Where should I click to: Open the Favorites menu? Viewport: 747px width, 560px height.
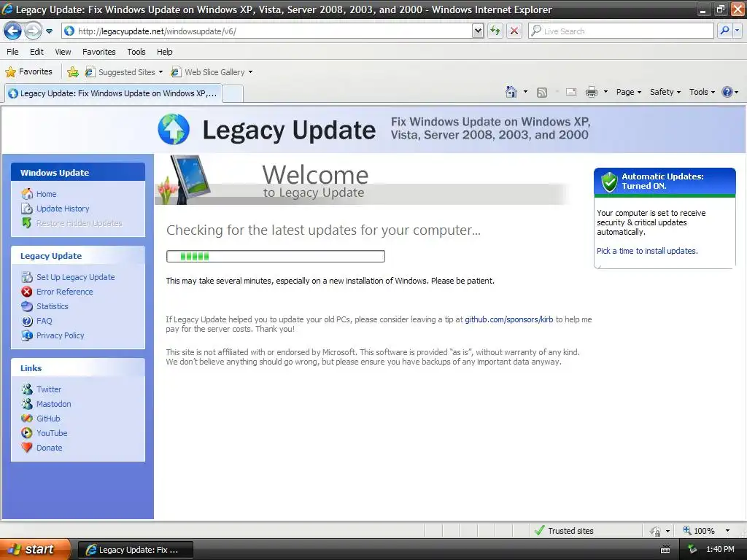click(99, 52)
